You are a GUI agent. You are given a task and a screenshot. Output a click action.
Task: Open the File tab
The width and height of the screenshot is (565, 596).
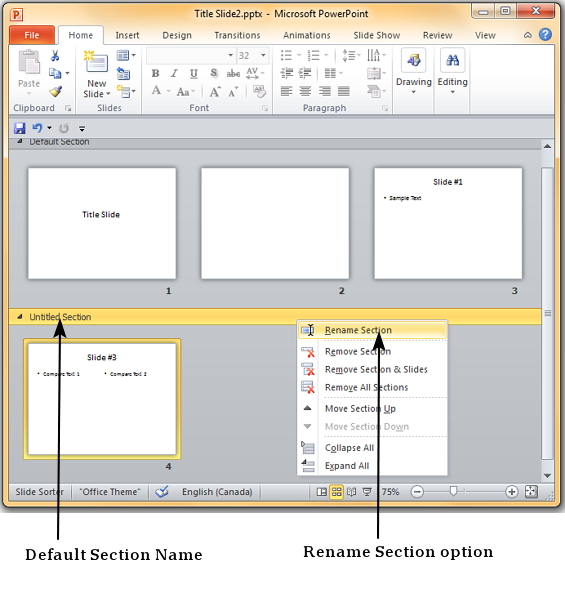click(x=32, y=35)
